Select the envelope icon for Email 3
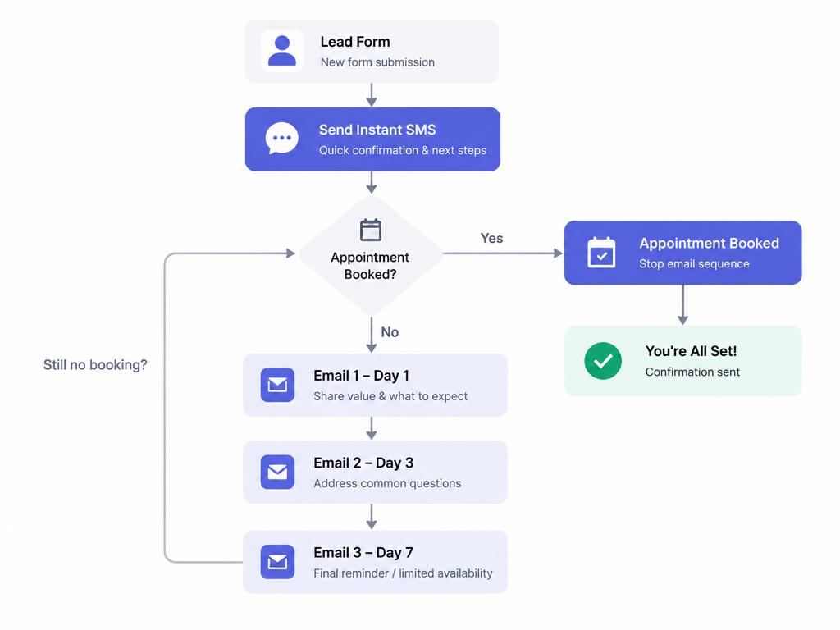Viewport: 840px width, 630px height. [277, 562]
